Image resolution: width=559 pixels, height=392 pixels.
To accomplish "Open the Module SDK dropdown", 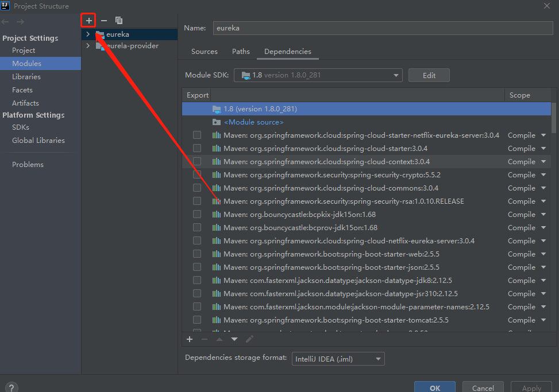I will click(x=318, y=75).
